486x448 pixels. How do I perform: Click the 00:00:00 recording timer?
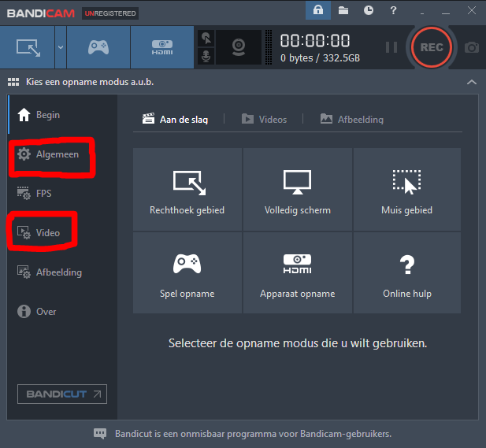(315, 41)
